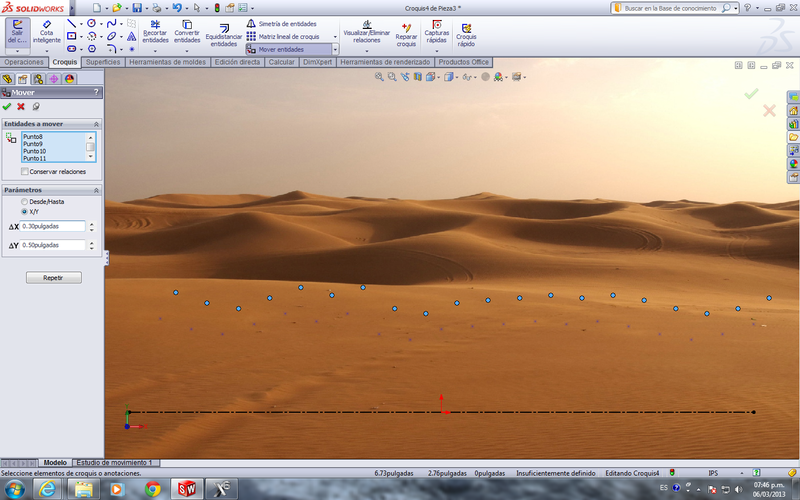Select the Point sketch tool
The image size is (800, 500).
point(132,49)
